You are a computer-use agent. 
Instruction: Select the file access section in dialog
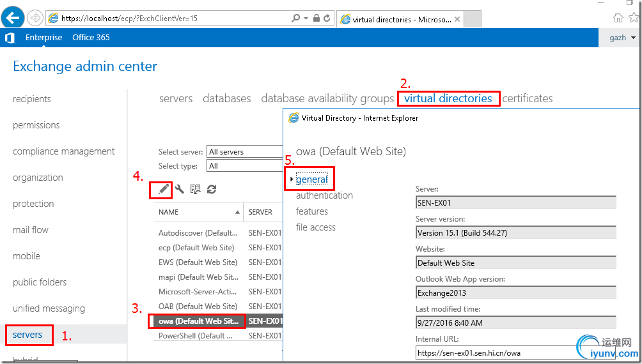(316, 227)
